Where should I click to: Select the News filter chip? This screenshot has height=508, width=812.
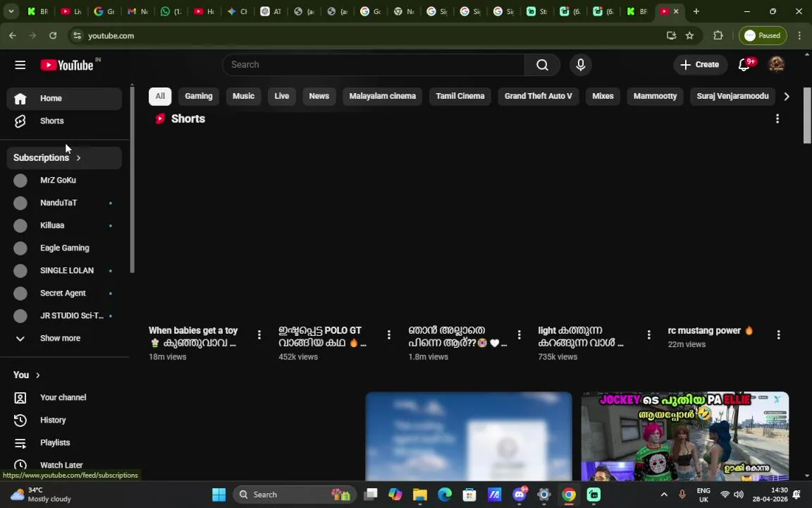tap(319, 96)
